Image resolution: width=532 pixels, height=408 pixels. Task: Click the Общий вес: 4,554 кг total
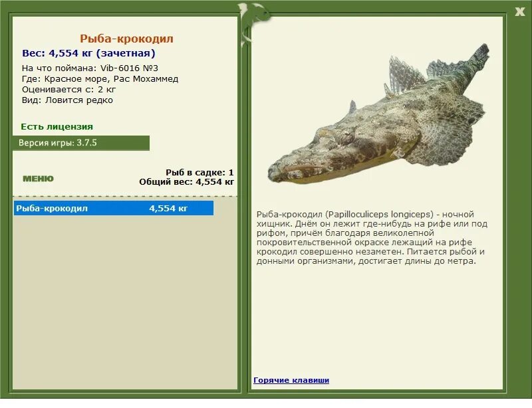[x=186, y=182]
